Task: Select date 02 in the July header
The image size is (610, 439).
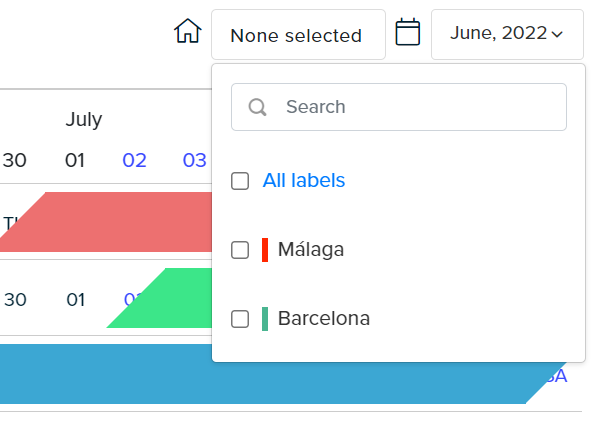Action: [x=135, y=160]
